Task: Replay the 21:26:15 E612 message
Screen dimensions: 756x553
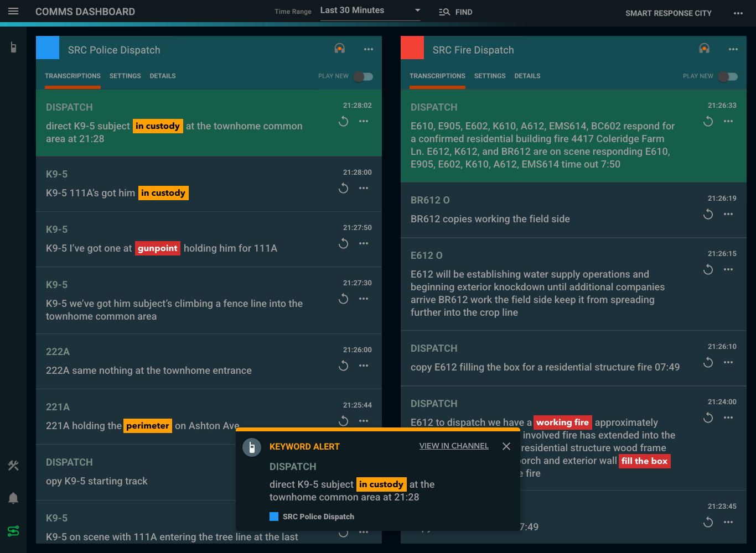Action: tap(708, 269)
